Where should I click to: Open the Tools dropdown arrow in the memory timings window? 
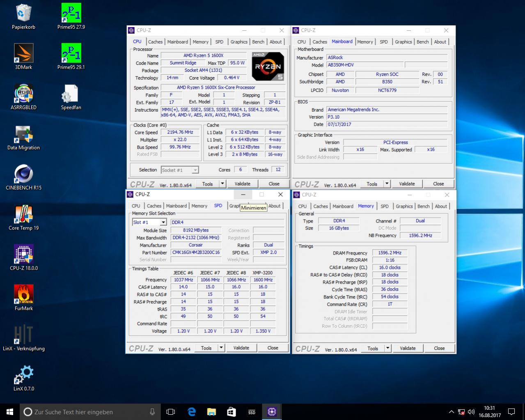click(x=387, y=348)
